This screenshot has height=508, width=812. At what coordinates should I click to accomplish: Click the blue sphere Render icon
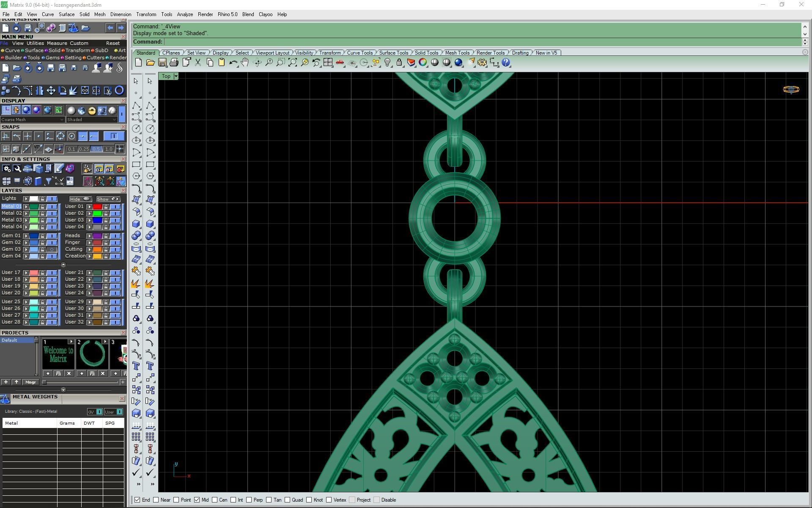(x=458, y=63)
